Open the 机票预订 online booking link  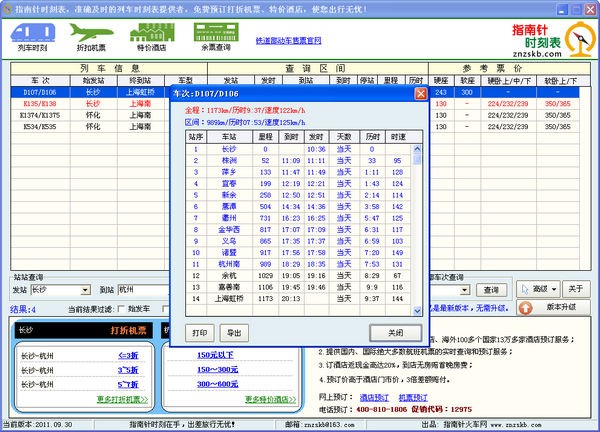(413, 398)
